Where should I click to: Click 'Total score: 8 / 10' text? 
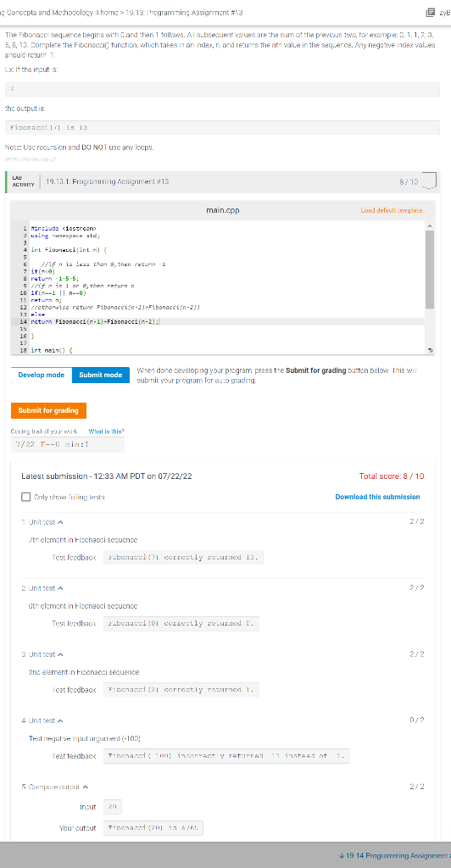[392, 476]
